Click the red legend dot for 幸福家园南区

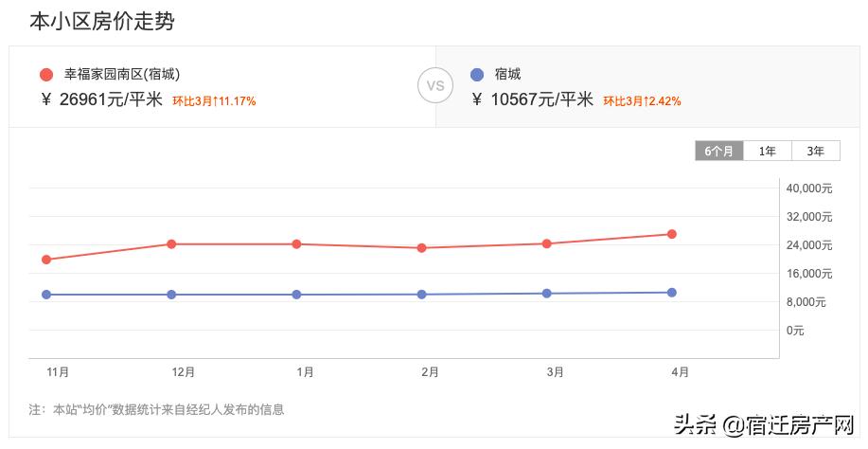click(46, 75)
